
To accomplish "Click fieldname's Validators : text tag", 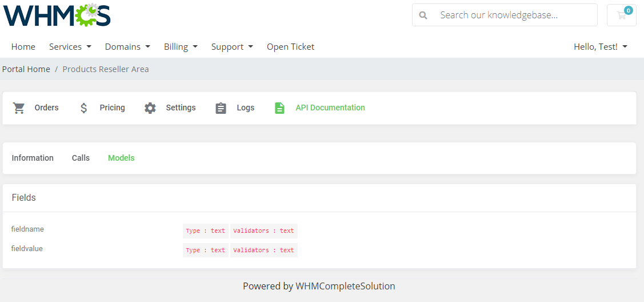I will pyautogui.click(x=263, y=231).
